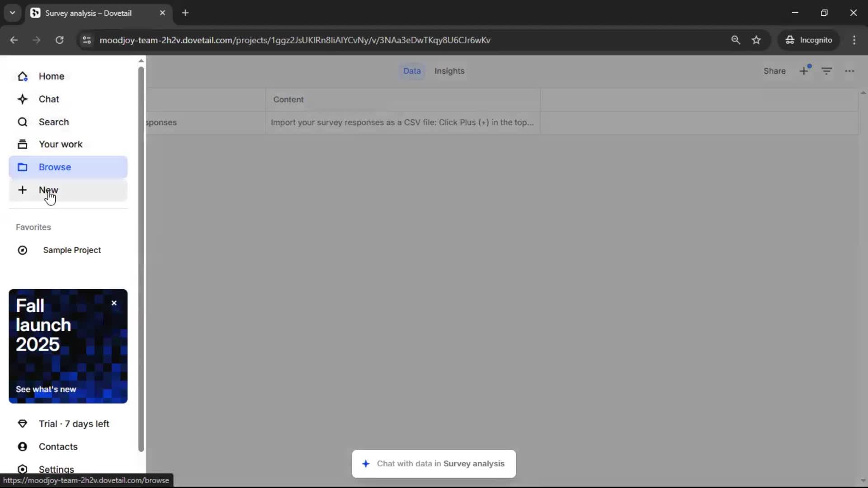Open Settings in the sidebar
This screenshot has width=868, height=488.
[x=56, y=469]
